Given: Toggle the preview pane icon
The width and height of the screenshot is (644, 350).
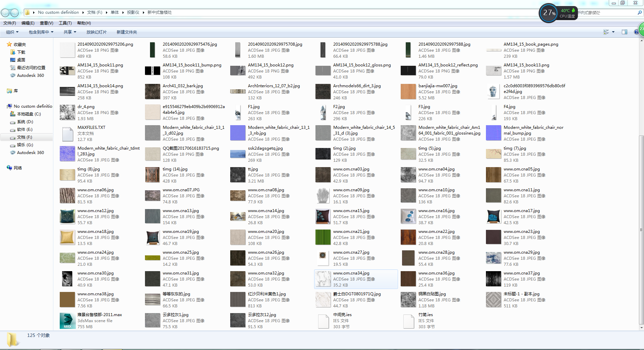Looking at the screenshot, I should (625, 32).
